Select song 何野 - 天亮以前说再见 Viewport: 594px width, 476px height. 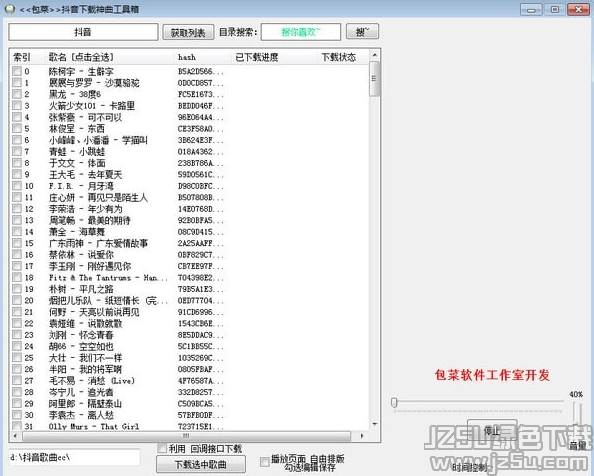(94, 312)
